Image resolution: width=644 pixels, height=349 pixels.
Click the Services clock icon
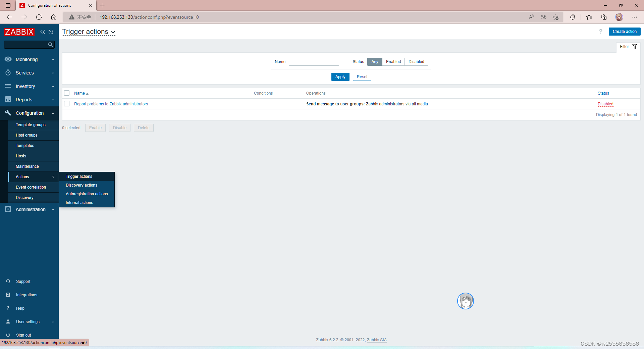coord(8,72)
